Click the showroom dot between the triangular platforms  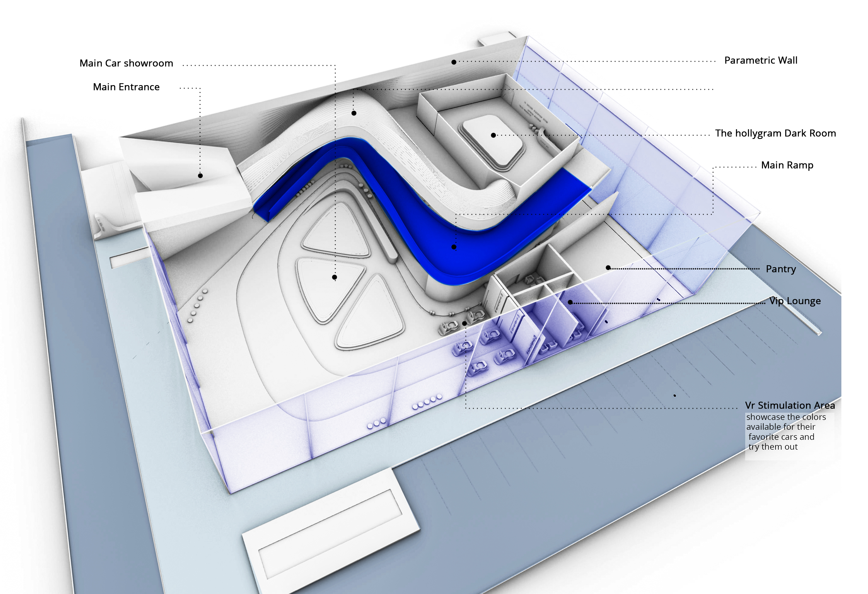[334, 277]
